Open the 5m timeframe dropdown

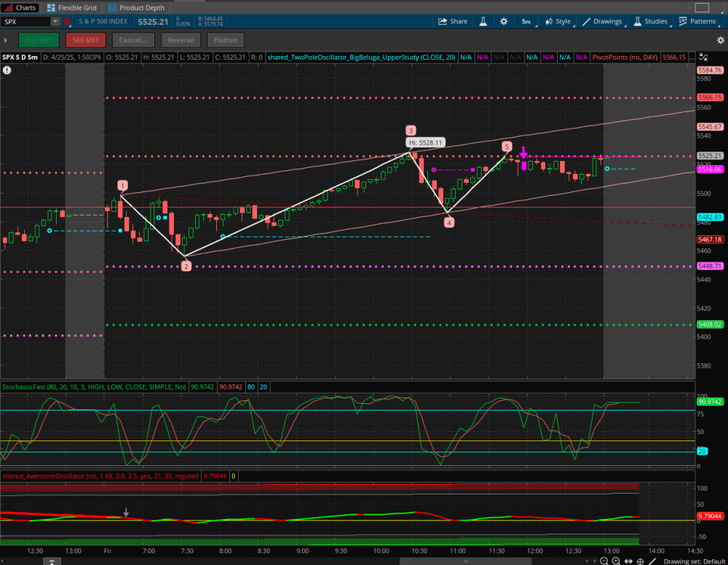point(526,21)
